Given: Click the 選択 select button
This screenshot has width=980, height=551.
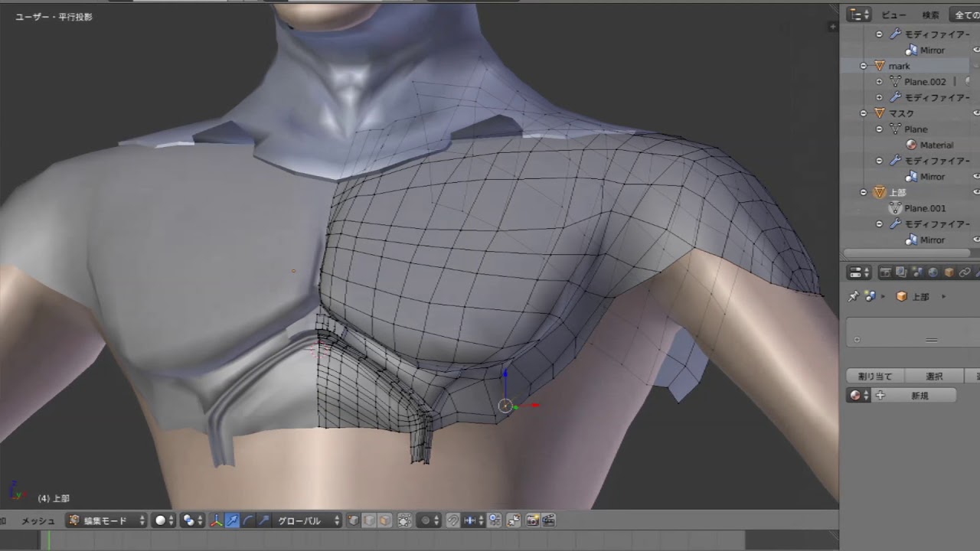Looking at the screenshot, I should 934,377.
